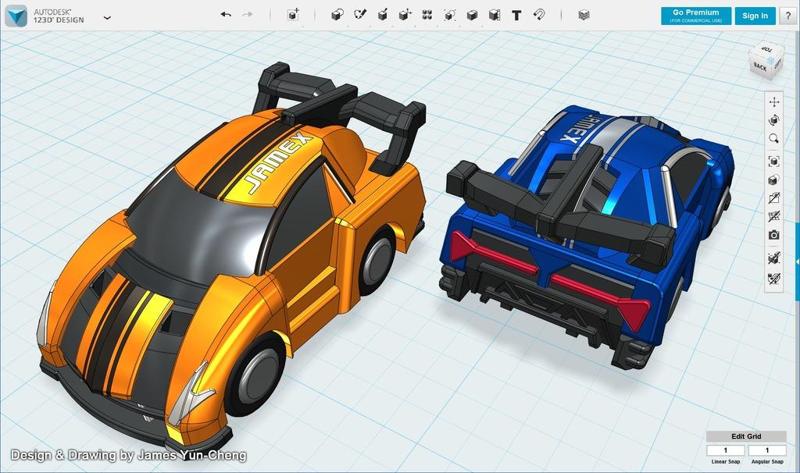The width and height of the screenshot is (800, 473).
Task: Click the Edit Grid button
Action: [746, 436]
